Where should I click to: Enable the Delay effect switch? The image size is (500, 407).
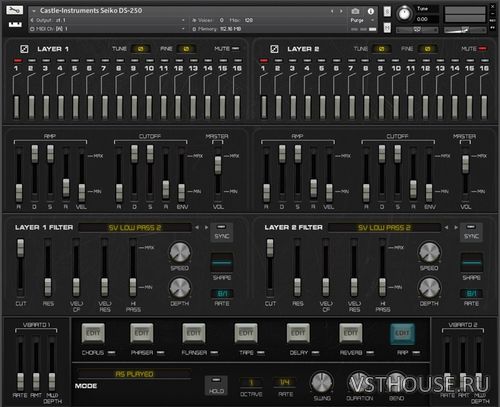[x=315, y=353]
